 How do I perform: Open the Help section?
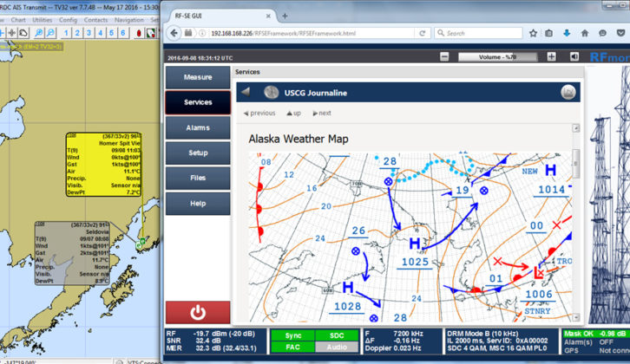click(198, 204)
